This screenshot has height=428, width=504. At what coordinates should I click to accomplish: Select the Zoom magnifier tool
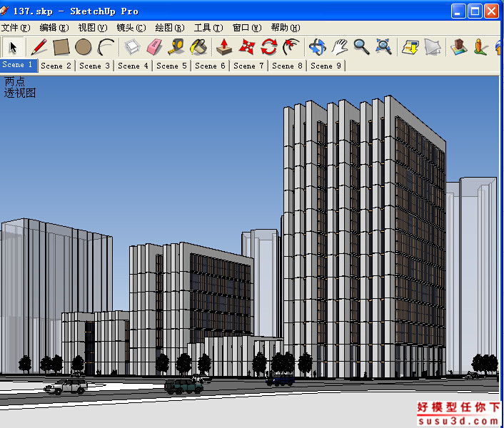tap(361, 47)
